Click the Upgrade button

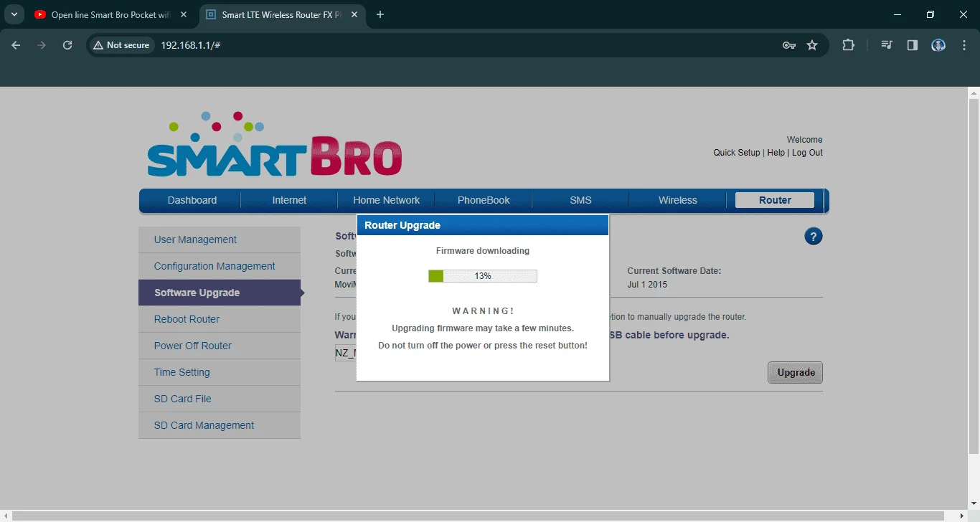(x=796, y=372)
